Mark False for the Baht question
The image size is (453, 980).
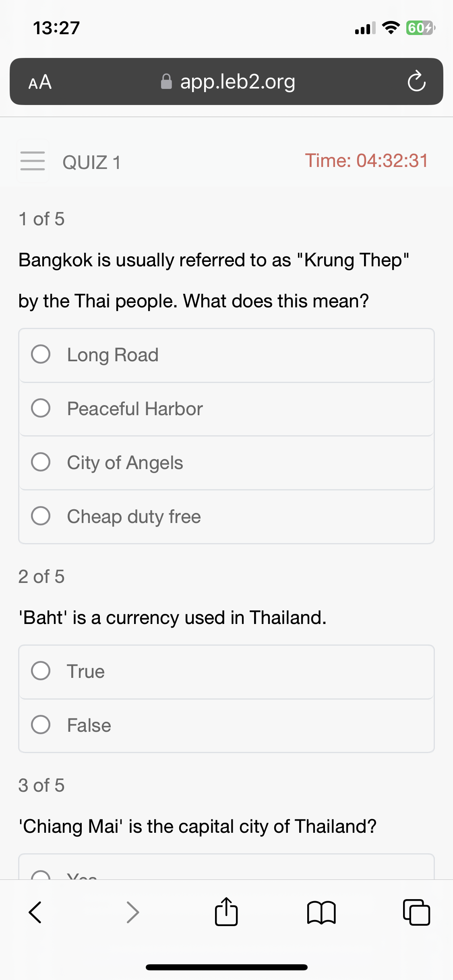coord(226,726)
